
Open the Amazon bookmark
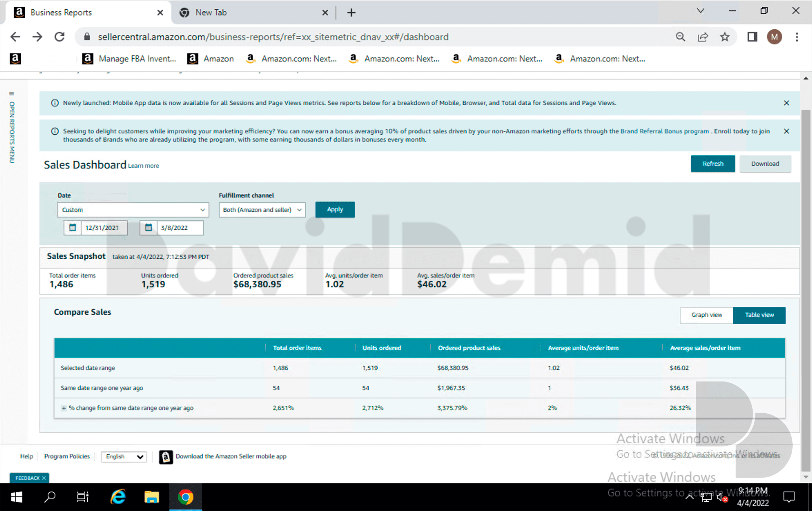pos(210,59)
